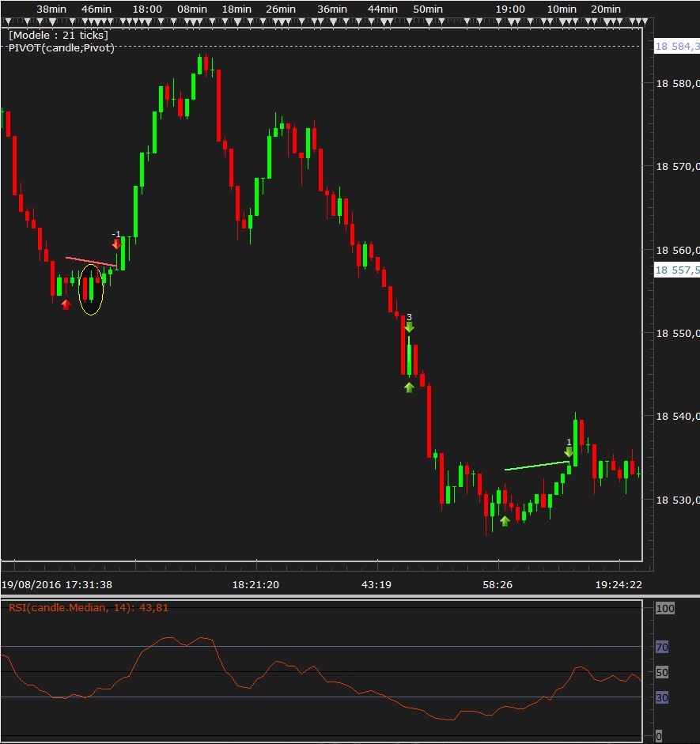Click the 43:19 bottom timestamp
Viewport: 700px width, 744px height.
coord(376,584)
